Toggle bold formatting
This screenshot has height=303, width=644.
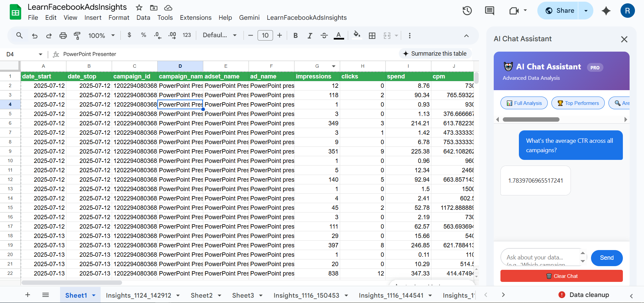tap(295, 35)
